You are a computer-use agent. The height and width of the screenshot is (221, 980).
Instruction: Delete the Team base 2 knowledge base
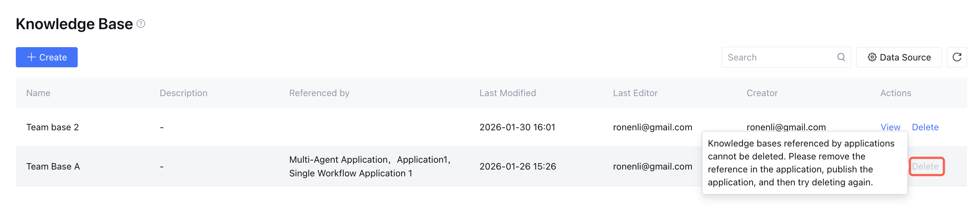click(x=925, y=127)
